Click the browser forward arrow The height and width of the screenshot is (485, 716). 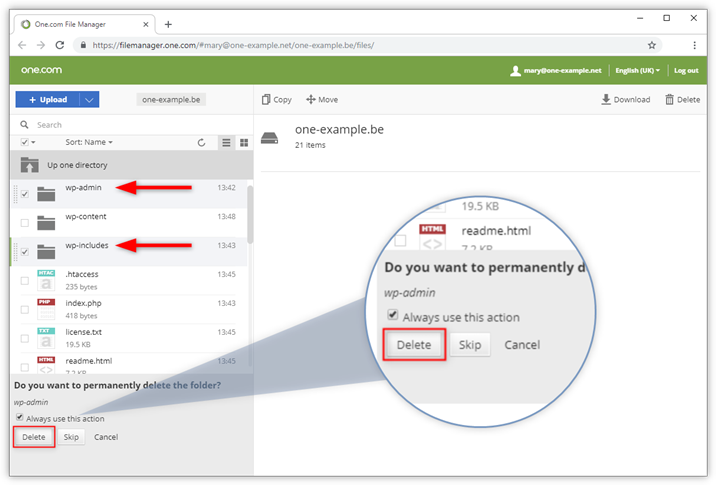tap(41, 45)
